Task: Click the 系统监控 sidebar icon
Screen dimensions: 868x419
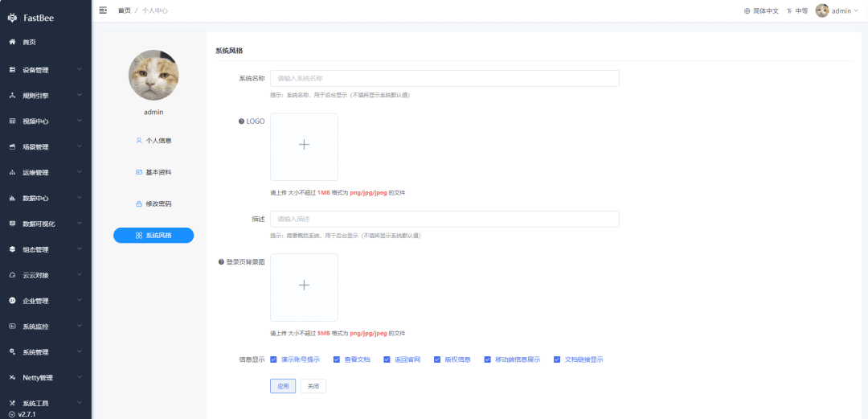Action: (12, 327)
